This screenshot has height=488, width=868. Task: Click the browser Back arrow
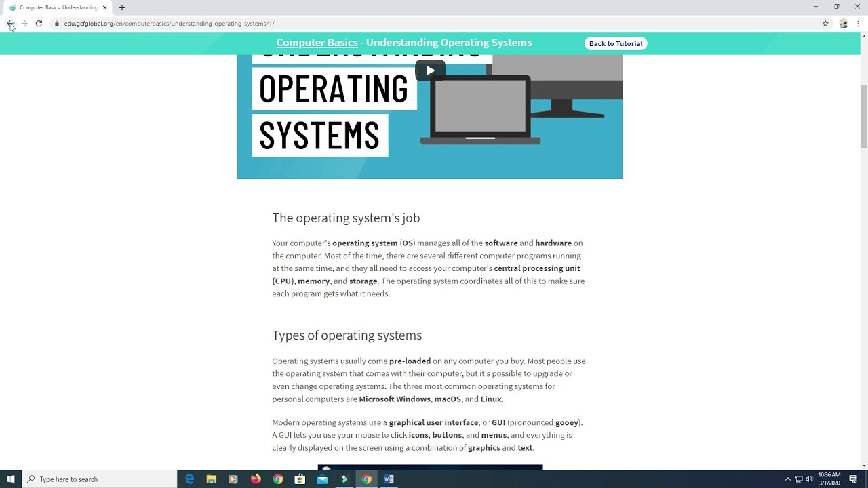coord(9,24)
